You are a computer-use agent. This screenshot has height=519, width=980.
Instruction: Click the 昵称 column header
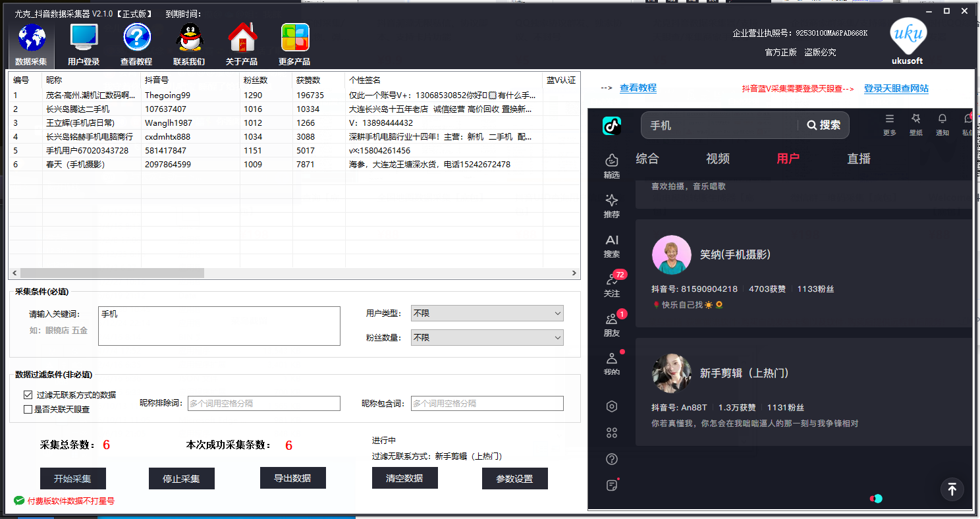click(92, 80)
